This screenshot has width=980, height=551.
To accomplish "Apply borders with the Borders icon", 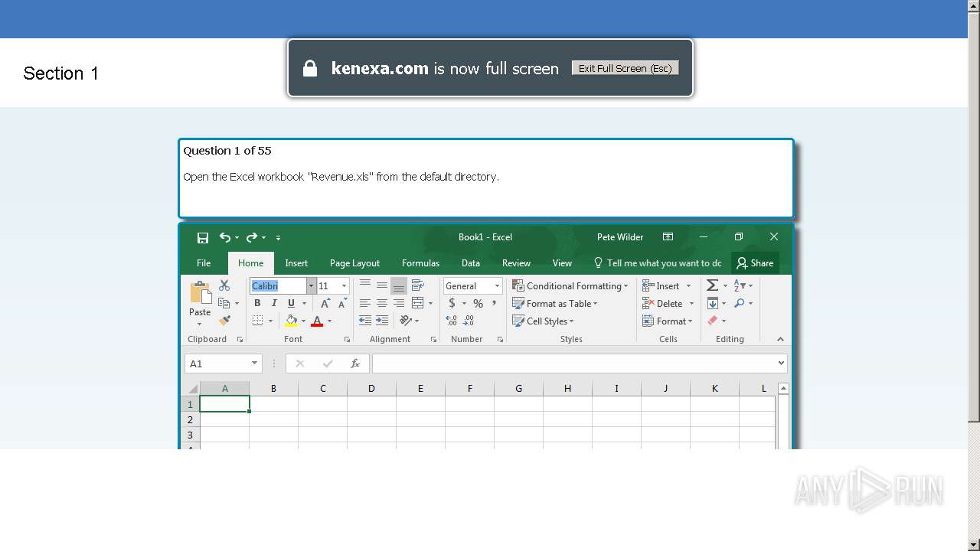I will click(x=258, y=321).
